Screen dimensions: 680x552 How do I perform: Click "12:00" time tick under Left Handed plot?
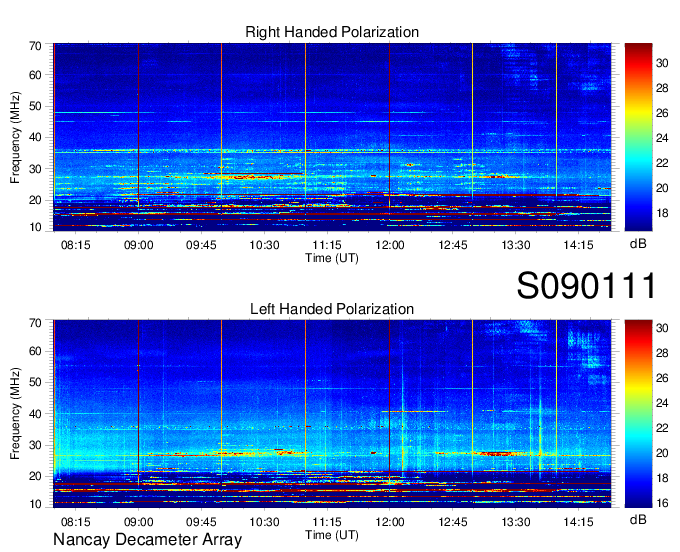(x=390, y=521)
